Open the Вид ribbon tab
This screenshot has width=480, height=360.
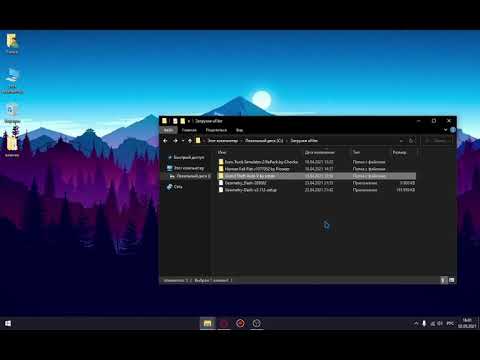(x=239, y=130)
